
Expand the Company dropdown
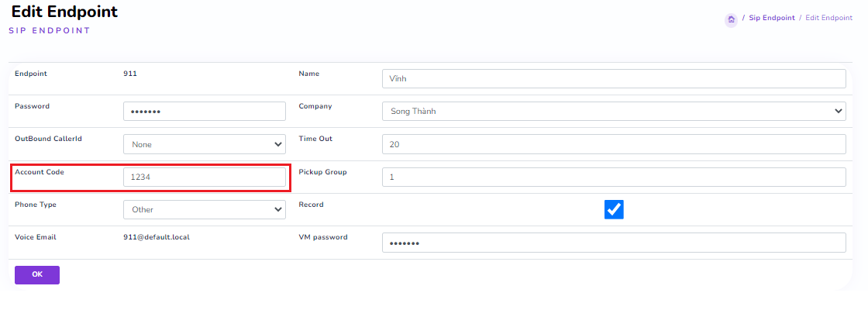click(x=613, y=112)
